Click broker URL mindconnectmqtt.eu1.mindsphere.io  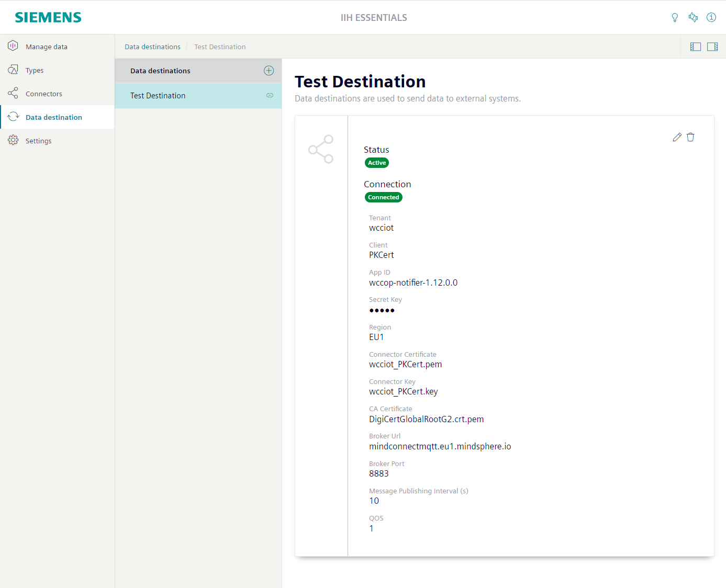440,446
